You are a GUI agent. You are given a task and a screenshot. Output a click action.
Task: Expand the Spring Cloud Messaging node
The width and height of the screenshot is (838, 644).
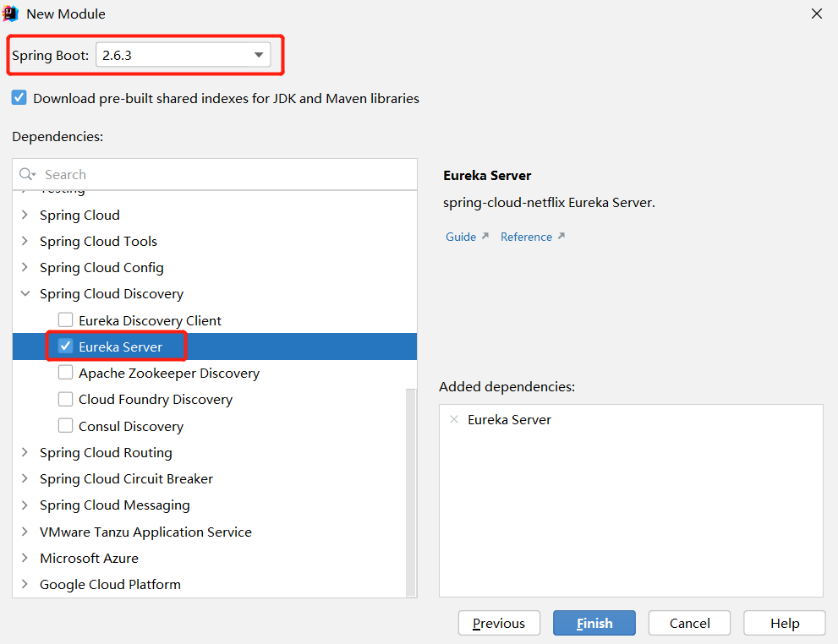[x=25, y=505]
